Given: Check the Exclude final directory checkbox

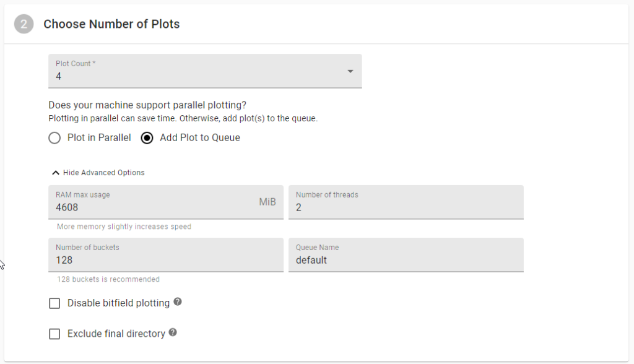Looking at the screenshot, I should pyautogui.click(x=54, y=334).
